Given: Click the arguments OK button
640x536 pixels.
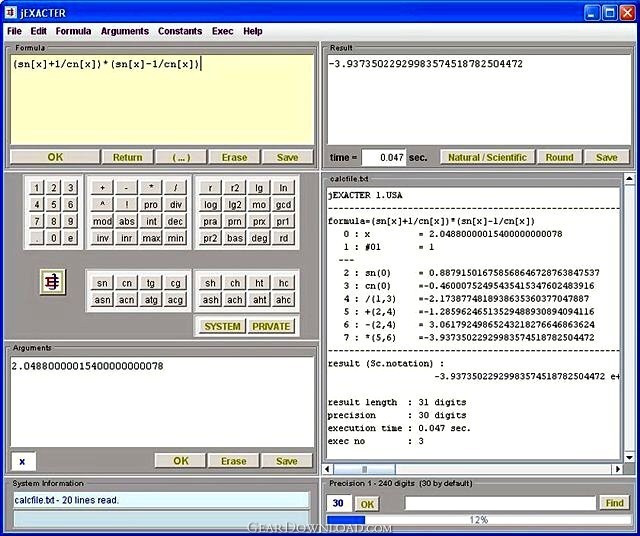Looking at the screenshot, I should tap(181, 461).
